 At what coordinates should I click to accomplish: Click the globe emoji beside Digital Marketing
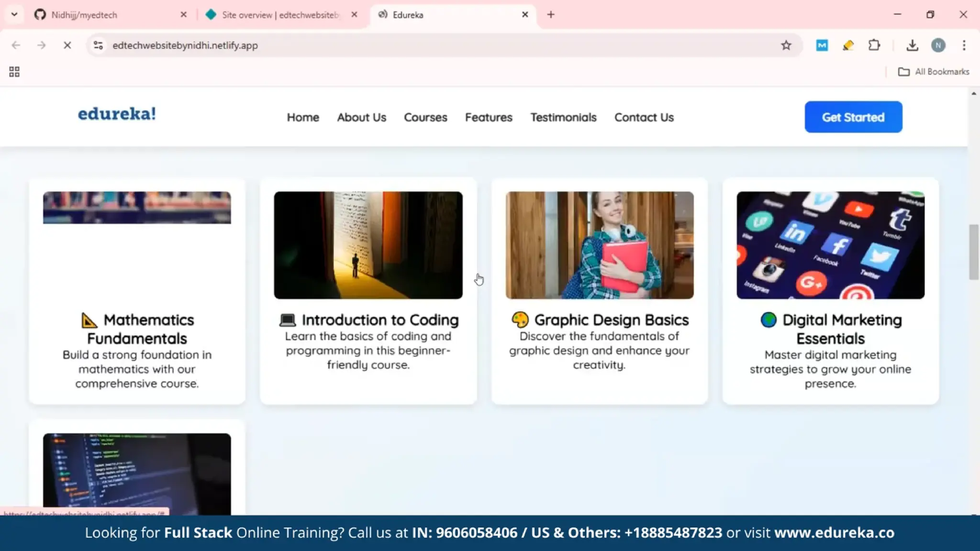(x=768, y=320)
